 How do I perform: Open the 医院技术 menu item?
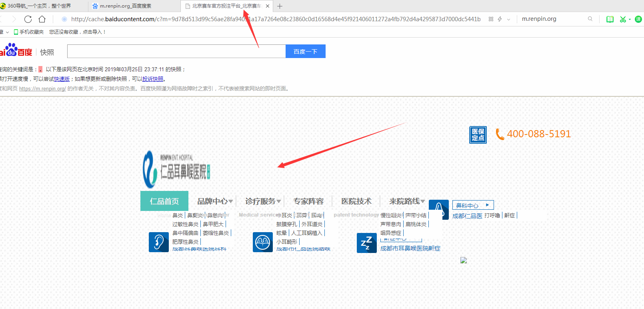tap(356, 201)
